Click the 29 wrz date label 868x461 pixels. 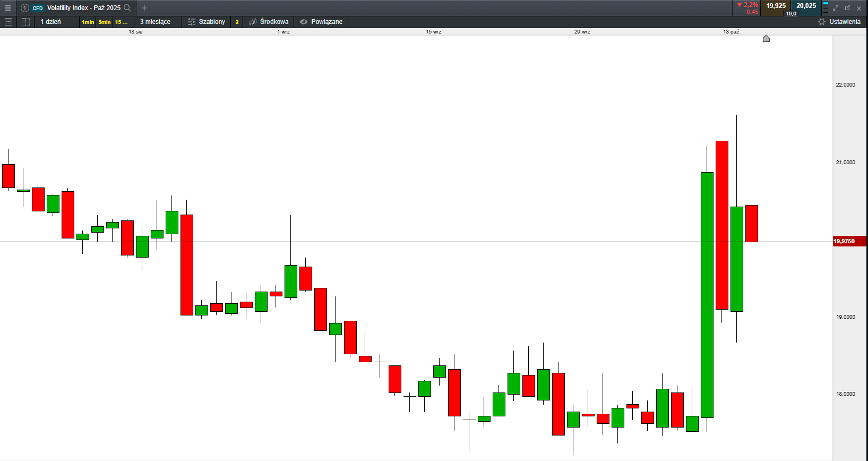[x=582, y=32]
